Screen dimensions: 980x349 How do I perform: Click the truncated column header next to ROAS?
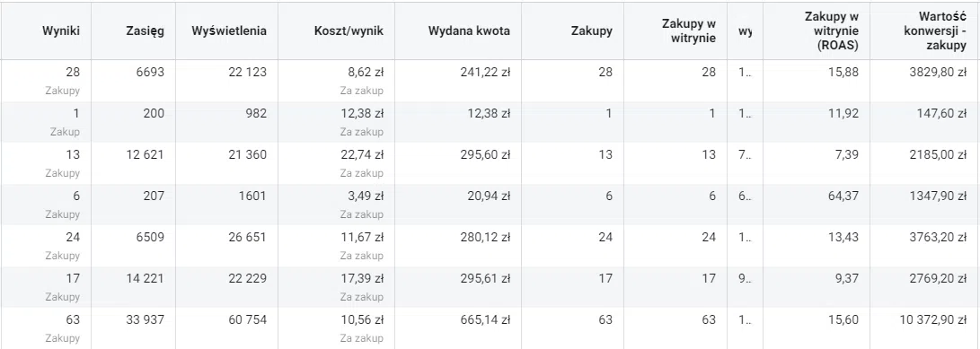click(745, 31)
